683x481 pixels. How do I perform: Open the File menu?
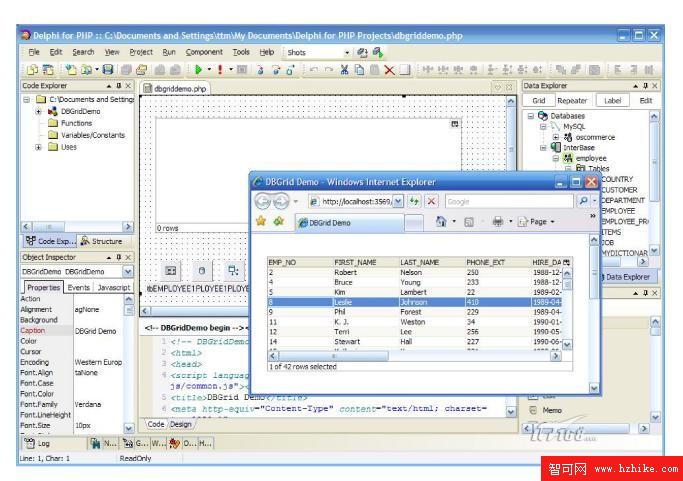point(34,52)
